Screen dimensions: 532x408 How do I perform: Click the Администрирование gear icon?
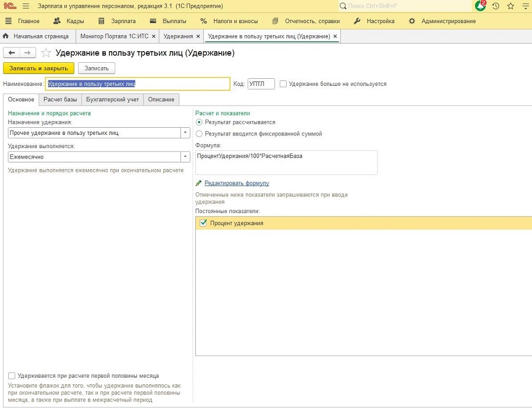412,21
